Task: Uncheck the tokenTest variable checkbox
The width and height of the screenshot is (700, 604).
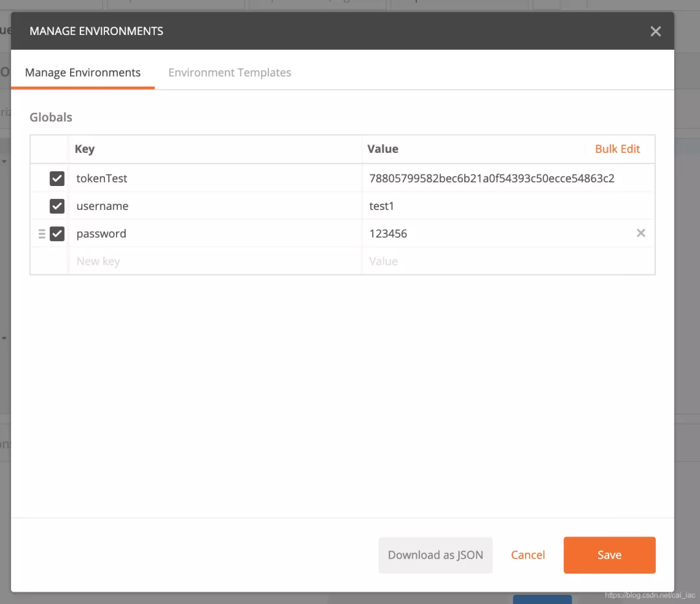Action: [56, 179]
